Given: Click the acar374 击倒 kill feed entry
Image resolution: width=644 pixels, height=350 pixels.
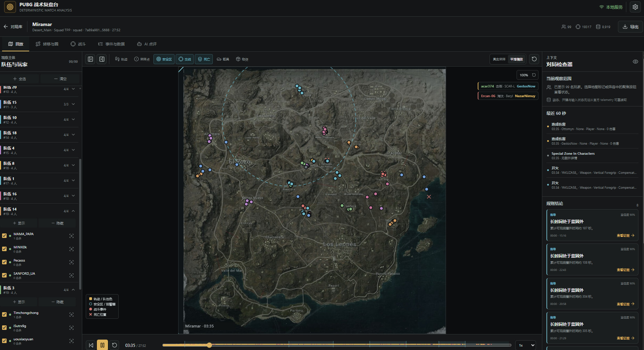Looking at the screenshot, I should 508,86.
